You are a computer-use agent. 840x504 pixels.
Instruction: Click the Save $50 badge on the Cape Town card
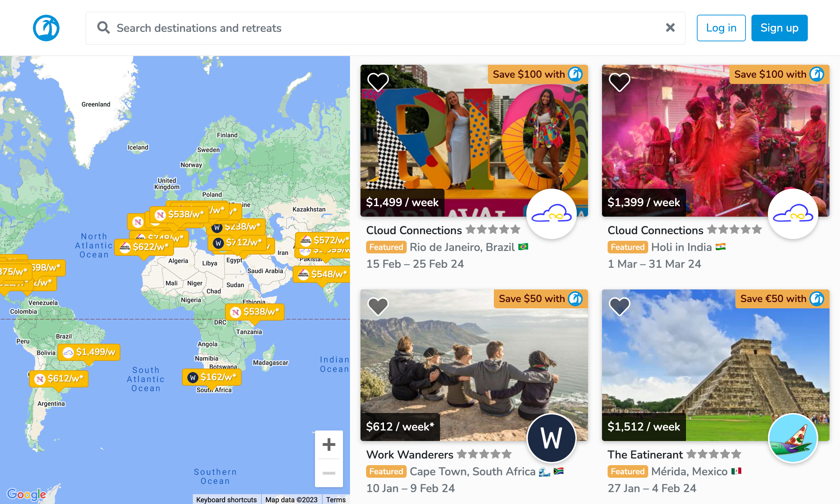[x=541, y=299]
